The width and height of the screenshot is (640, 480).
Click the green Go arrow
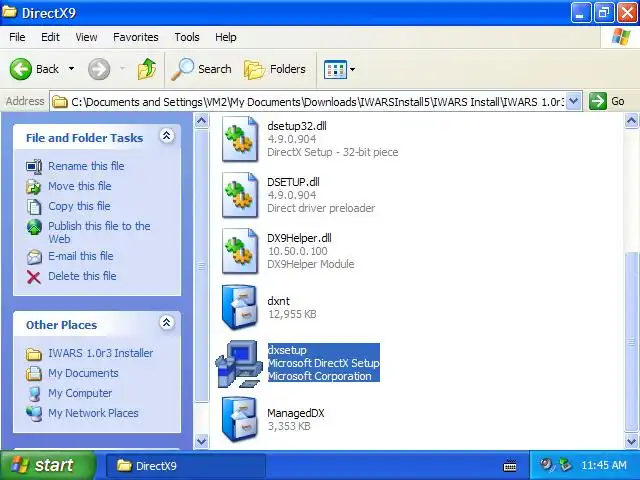pyautogui.click(x=598, y=101)
